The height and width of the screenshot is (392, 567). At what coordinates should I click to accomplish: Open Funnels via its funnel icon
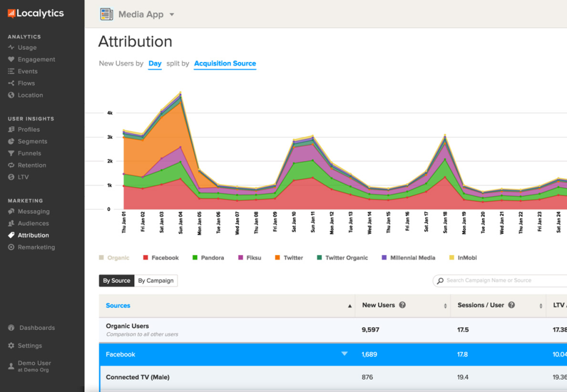pyautogui.click(x=11, y=153)
